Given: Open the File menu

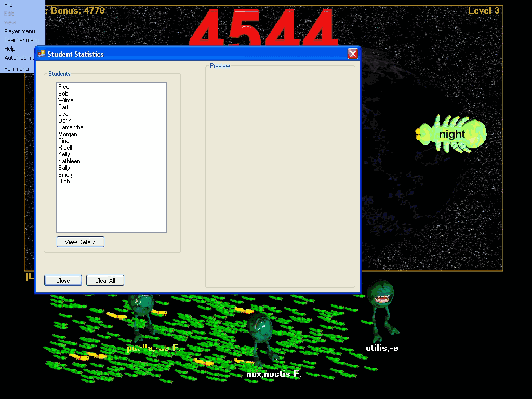Looking at the screenshot, I should tap(9, 5).
